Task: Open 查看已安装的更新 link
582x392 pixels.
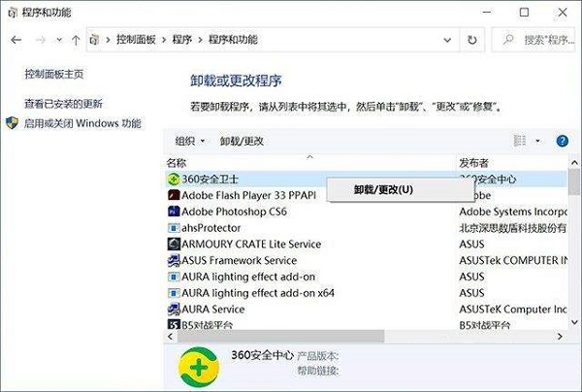Action: tap(63, 104)
